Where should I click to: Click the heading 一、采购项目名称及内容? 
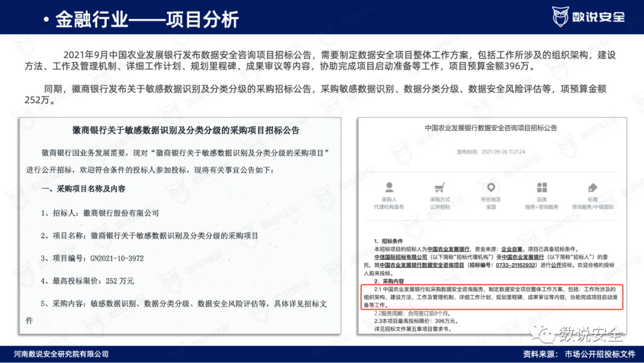pos(83,189)
